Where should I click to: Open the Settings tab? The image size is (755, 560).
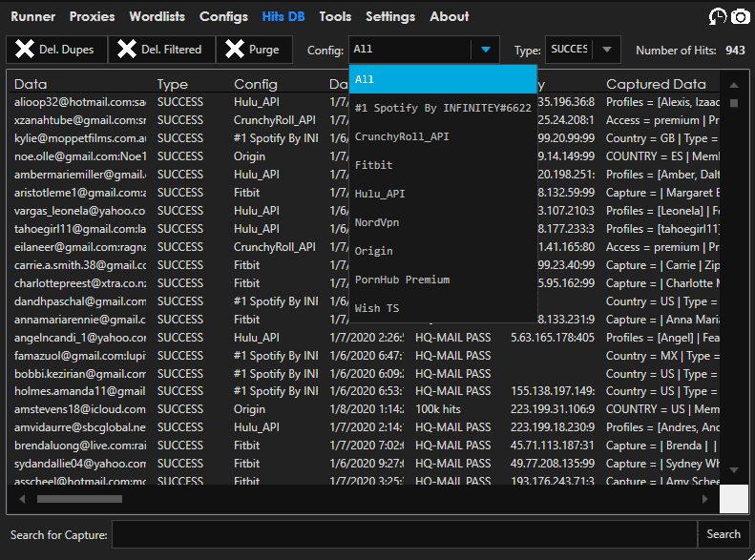click(390, 16)
